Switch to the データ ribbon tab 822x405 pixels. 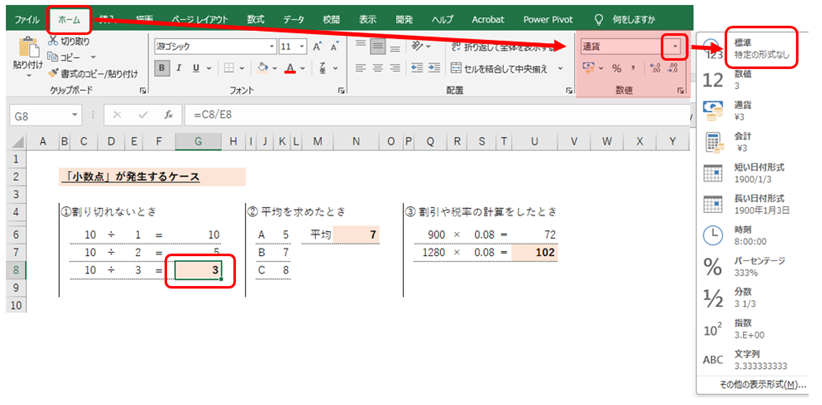pyautogui.click(x=294, y=18)
